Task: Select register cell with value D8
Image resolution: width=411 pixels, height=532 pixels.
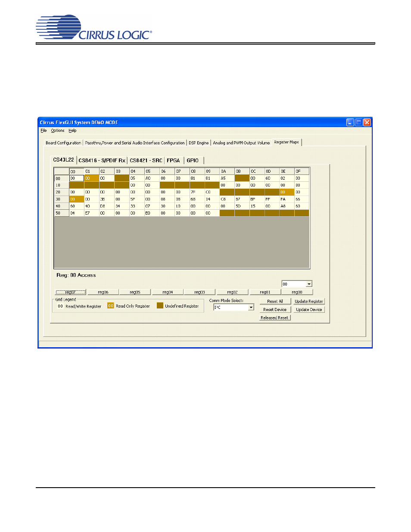Action: pos(106,206)
